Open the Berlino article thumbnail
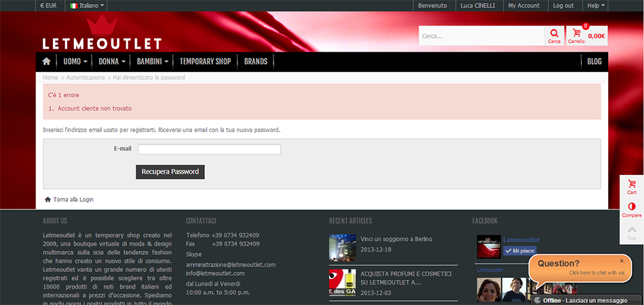Viewport: 644px width, 305px height. point(342,247)
